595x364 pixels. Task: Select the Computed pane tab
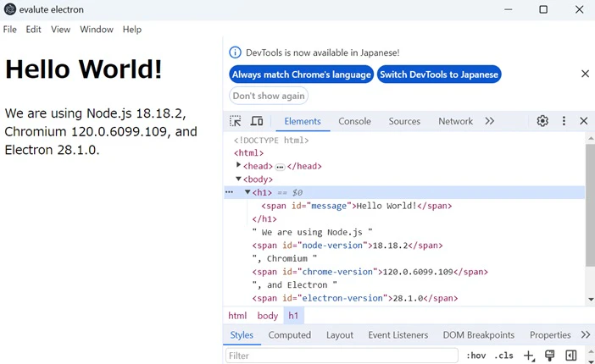click(x=290, y=335)
